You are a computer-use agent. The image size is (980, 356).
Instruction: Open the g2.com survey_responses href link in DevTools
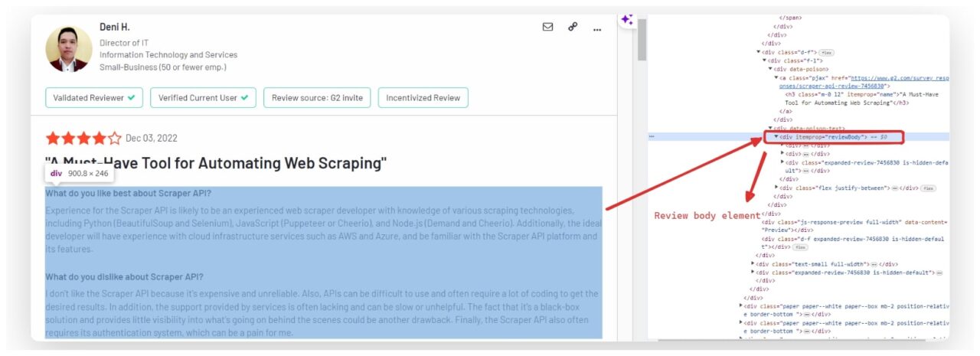(x=864, y=82)
